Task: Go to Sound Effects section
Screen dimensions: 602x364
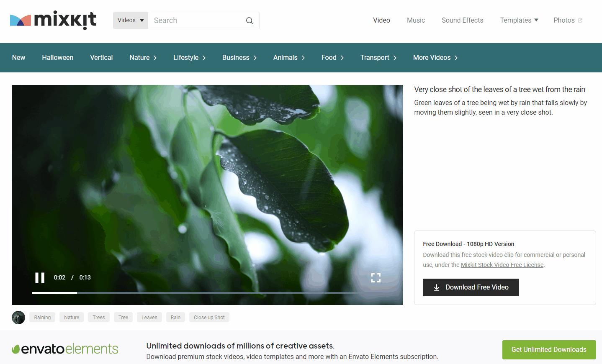Action: 462,20
